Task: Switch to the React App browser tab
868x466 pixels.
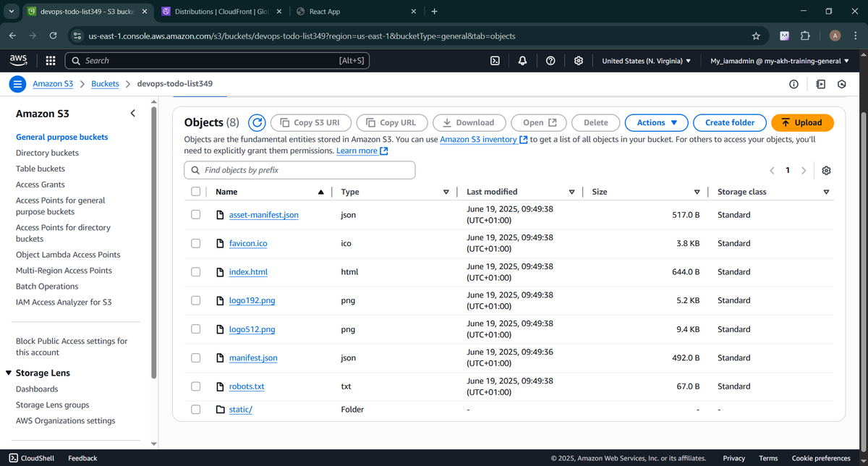Action: point(357,12)
